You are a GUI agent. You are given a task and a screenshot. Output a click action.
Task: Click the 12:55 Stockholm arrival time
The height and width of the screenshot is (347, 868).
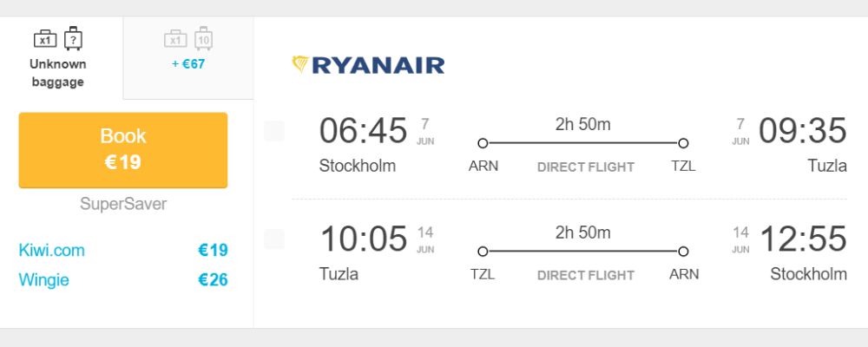[803, 239]
